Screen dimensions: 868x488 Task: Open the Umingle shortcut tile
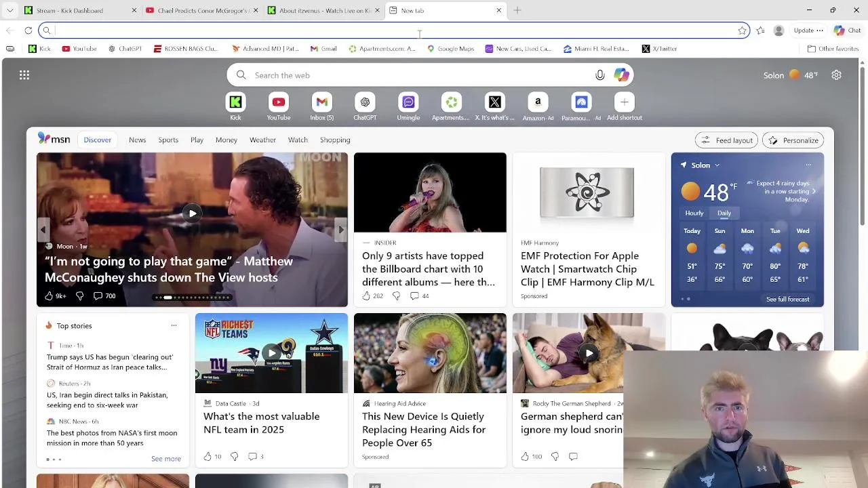coord(408,102)
